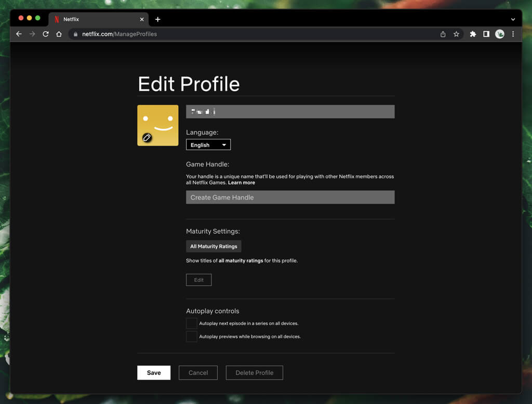Image resolution: width=532 pixels, height=404 pixels.
Task: Click the Create Game Handle field
Action: tap(290, 198)
